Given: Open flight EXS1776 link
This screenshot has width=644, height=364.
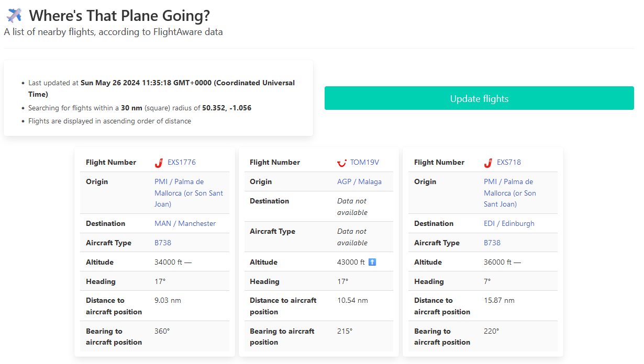Looking at the screenshot, I should (182, 162).
